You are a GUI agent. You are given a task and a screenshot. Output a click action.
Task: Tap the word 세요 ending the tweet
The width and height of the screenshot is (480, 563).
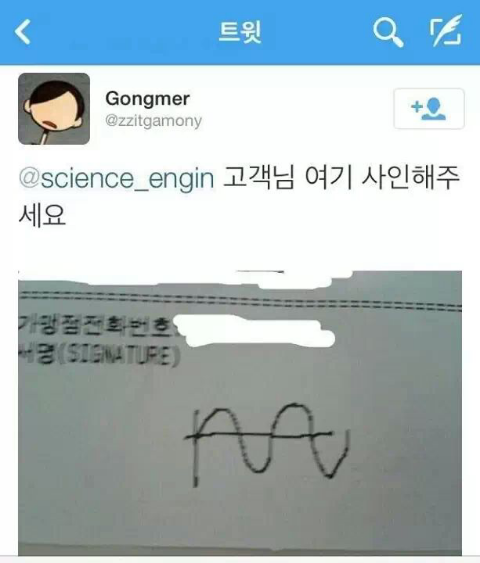[42, 216]
